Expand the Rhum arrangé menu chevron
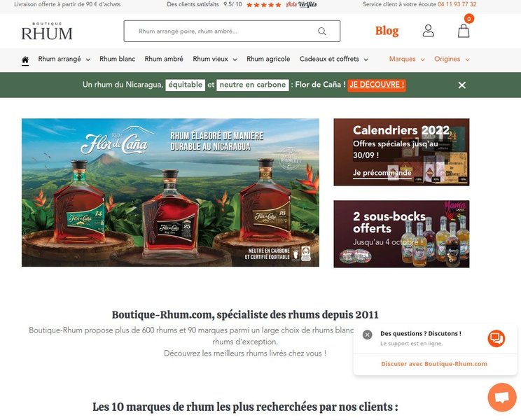Image resolution: width=521 pixels, height=420 pixels. pos(88,59)
